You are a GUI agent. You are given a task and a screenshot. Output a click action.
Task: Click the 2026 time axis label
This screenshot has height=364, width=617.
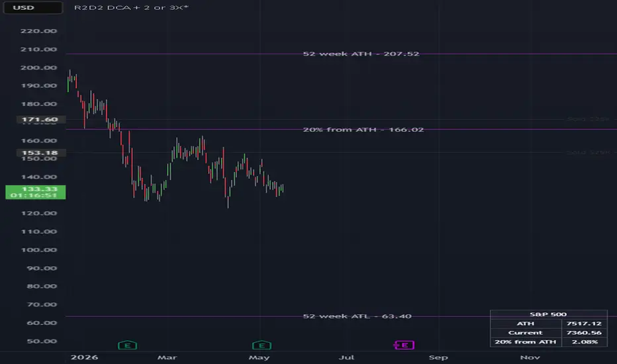tap(84, 357)
